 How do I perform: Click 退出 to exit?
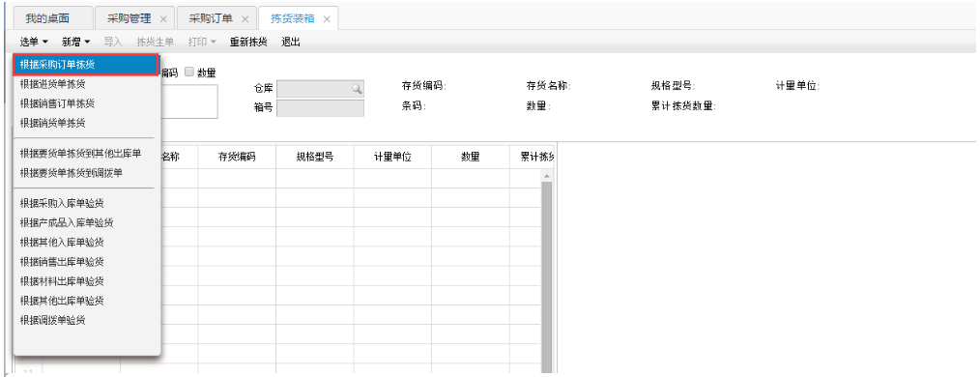[x=291, y=42]
